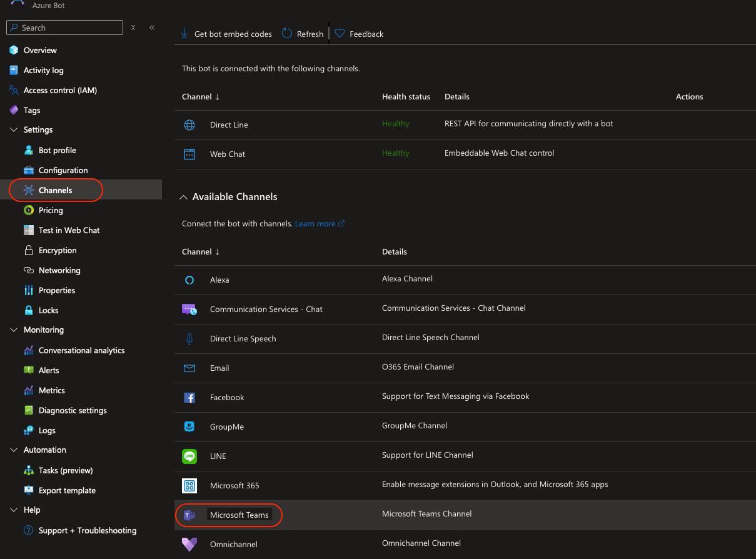The image size is (756, 559).
Task: Refresh the channels list
Action: pyautogui.click(x=303, y=34)
